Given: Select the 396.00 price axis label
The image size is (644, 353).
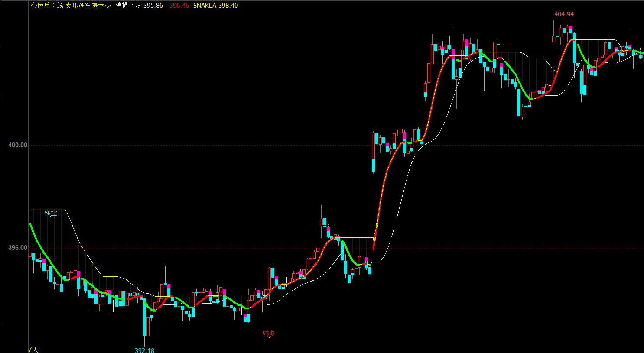Looking at the screenshot, I should (x=18, y=248).
